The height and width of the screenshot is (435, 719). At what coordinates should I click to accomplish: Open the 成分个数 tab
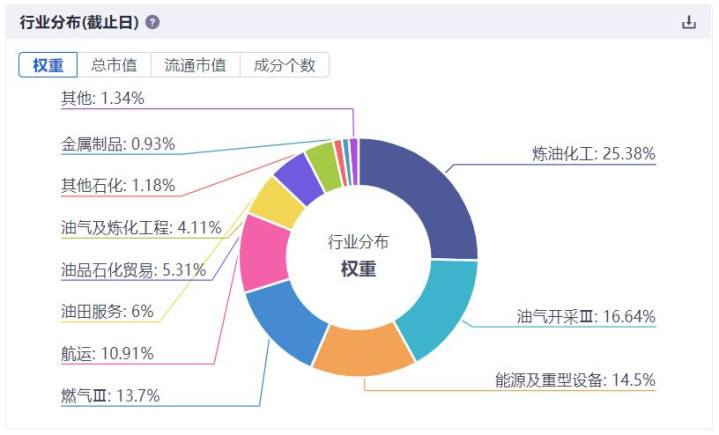coord(284,65)
